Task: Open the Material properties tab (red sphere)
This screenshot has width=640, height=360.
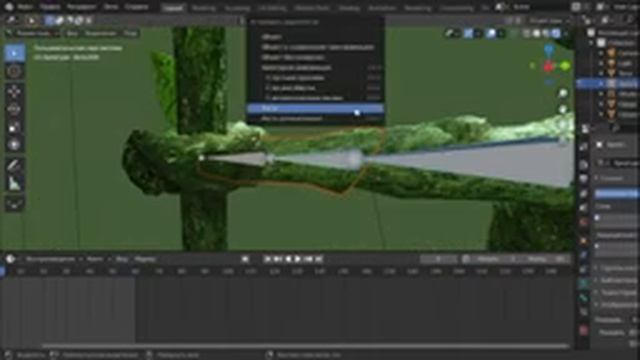Action: (584, 330)
